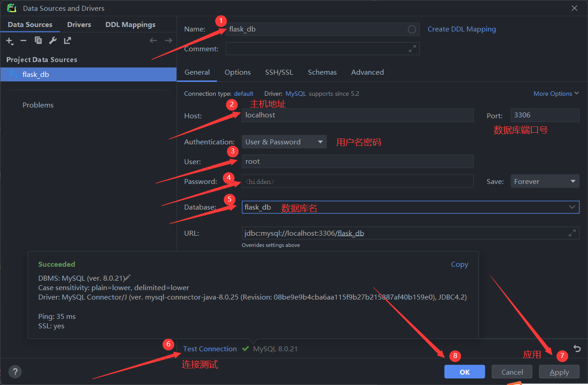Open the DDL Mappings tab
The height and width of the screenshot is (385, 588).
tap(131, 25)
